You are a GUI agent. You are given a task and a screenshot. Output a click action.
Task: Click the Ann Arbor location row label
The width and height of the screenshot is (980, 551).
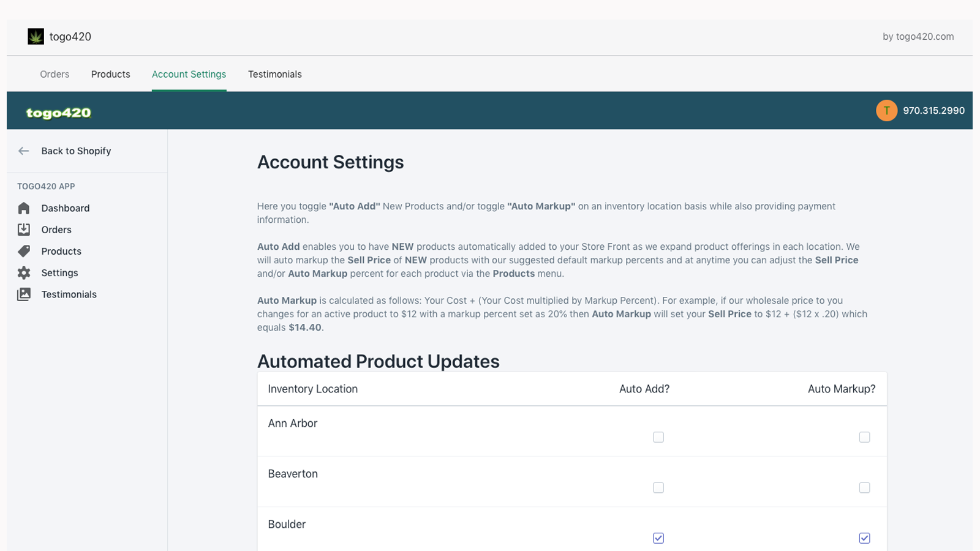pyautogui.click(x=293, y=423)
